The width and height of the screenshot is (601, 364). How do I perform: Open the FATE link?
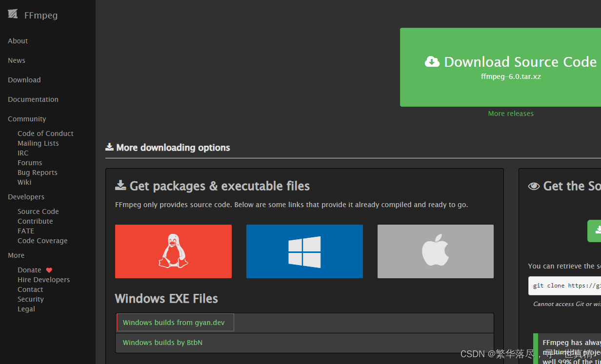point(26,231)
